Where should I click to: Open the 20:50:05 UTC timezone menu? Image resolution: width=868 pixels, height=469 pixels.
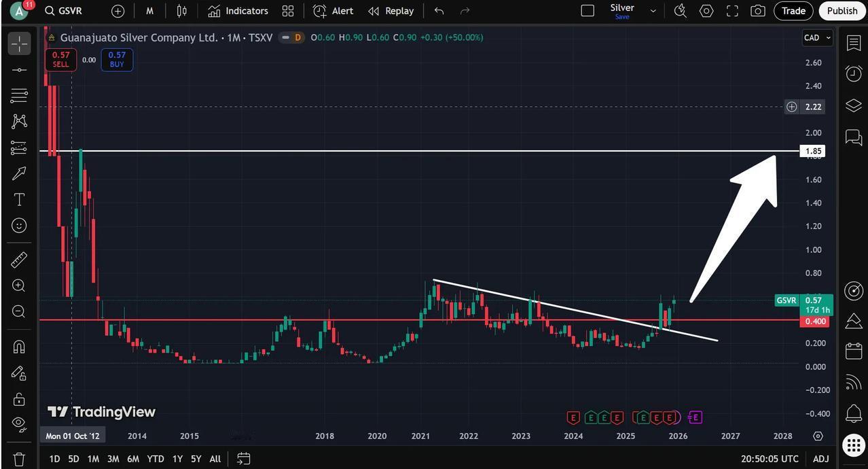(x=770, y=459)
